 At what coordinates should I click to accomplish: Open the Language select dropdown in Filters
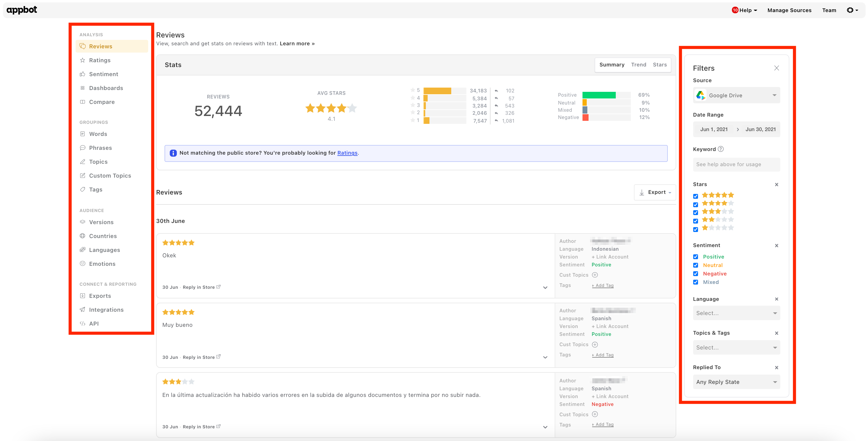[736, 313]
